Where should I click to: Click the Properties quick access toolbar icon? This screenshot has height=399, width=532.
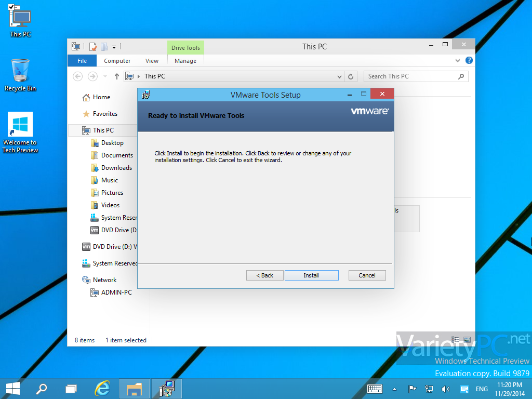[93, 46]
